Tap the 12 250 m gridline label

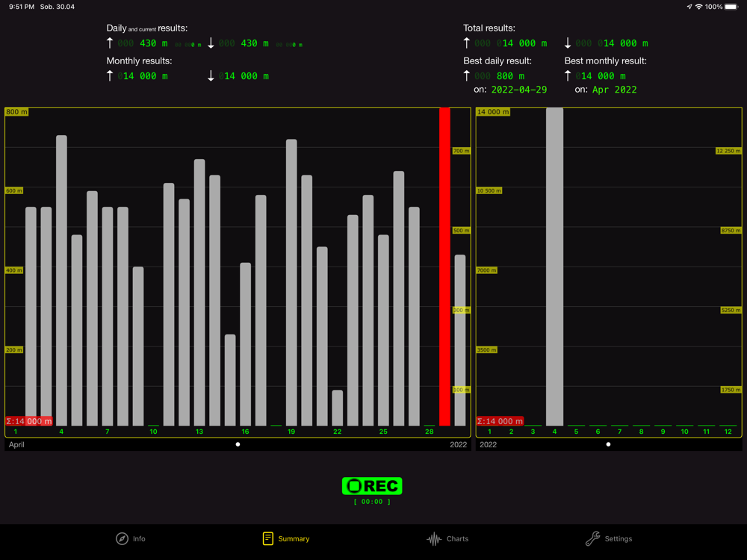tap(728, 151)
